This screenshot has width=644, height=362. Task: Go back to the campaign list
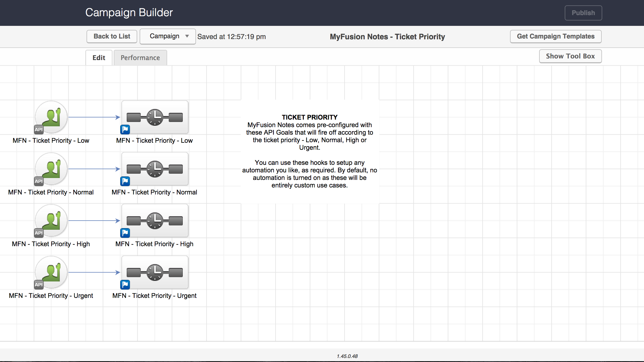112,36
